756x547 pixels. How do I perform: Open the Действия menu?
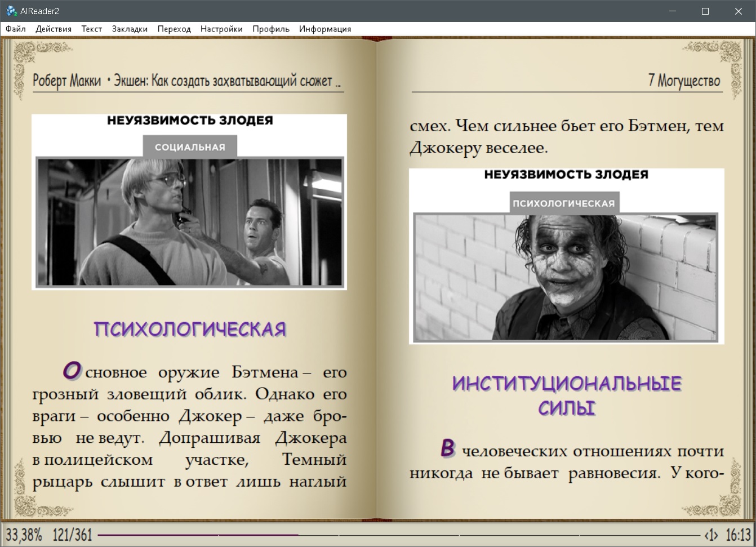(54, 29)
